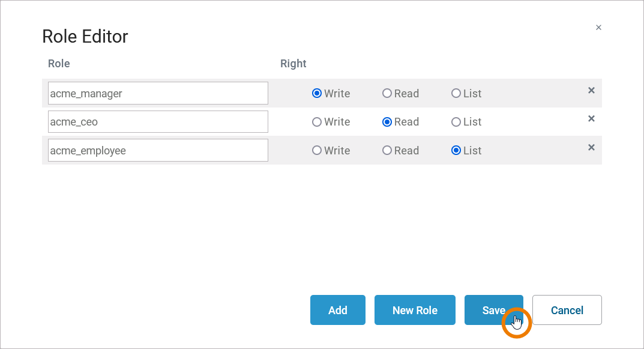644x349 pixels.
Task: Remove the acme_ceo role row
Action: pyautogui.click(x=591, y=119)
